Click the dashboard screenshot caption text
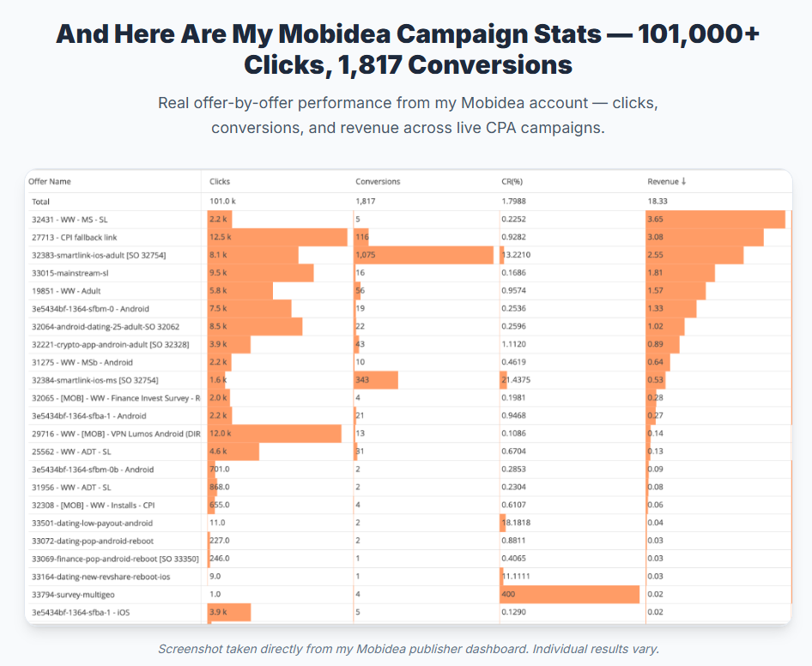This screenshot has height=666, width=812. (x=409, y=649)
